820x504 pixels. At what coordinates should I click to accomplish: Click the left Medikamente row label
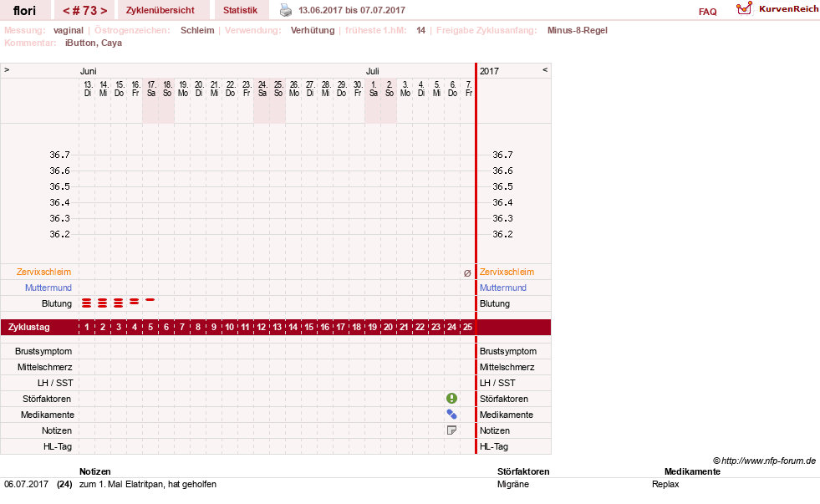tap(48, 415)
